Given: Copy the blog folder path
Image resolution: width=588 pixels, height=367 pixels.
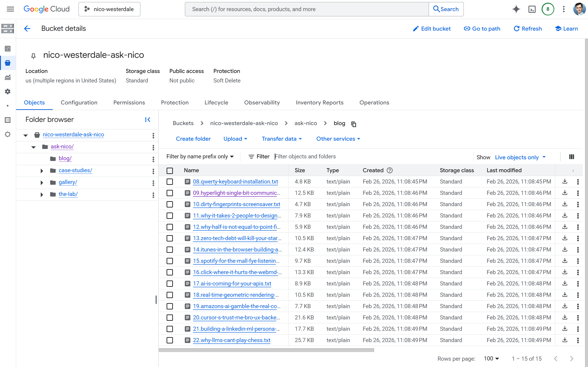Looking at the screenshot, I should [x=354, y=124].
